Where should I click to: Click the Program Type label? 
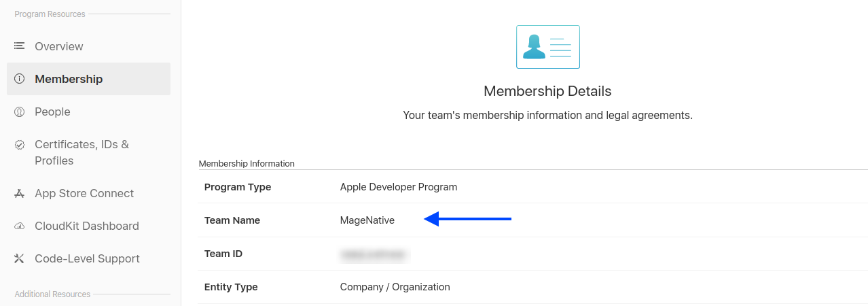(x=238, y=187)
